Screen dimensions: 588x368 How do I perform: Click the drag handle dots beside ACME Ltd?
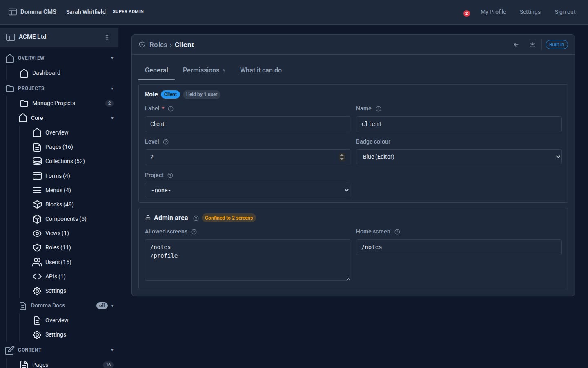[x=107, y=37]
